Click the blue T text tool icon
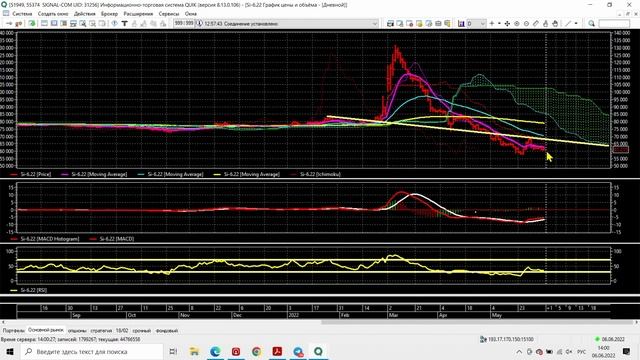Screen dimensions: 640x360 coord(124,23)
